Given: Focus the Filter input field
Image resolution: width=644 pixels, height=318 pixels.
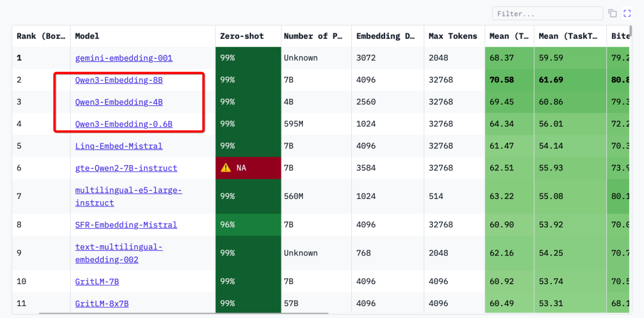Looking at the screenshot, I should tap(547, 14).
